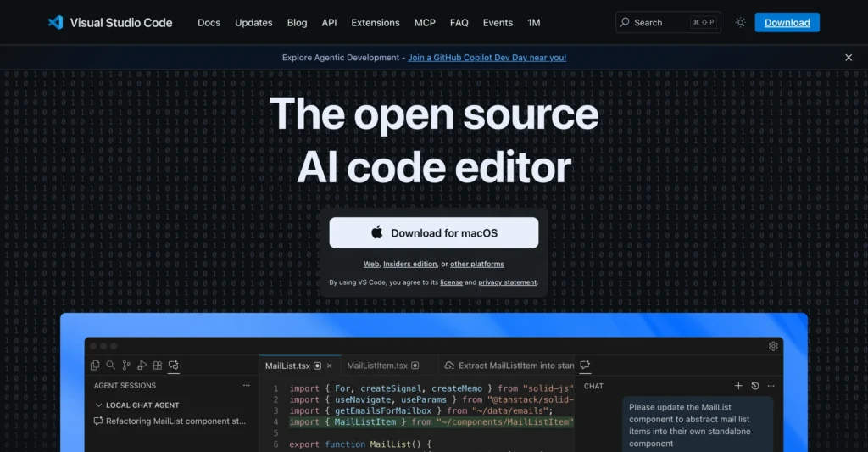The width and height of the screenshot is (868, 452).
Task: Click the chat panel icon above CHAT
Action: [x=585, y=365]
